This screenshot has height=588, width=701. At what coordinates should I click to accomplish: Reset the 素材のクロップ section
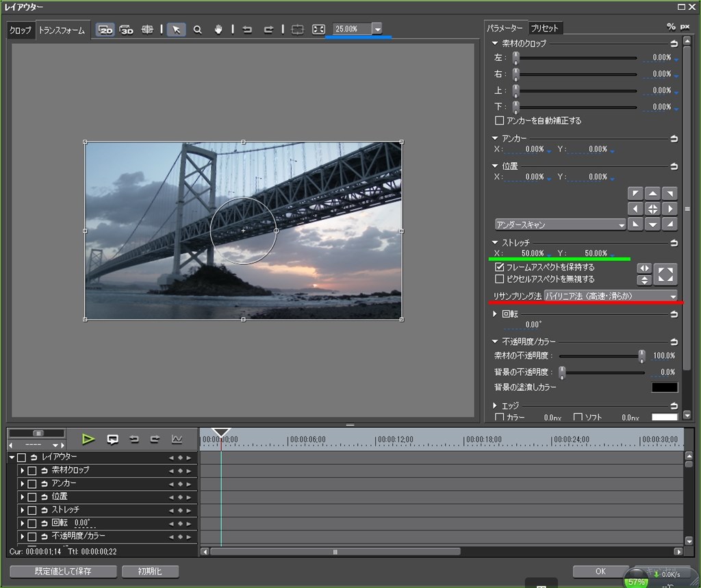pos(674,43)
